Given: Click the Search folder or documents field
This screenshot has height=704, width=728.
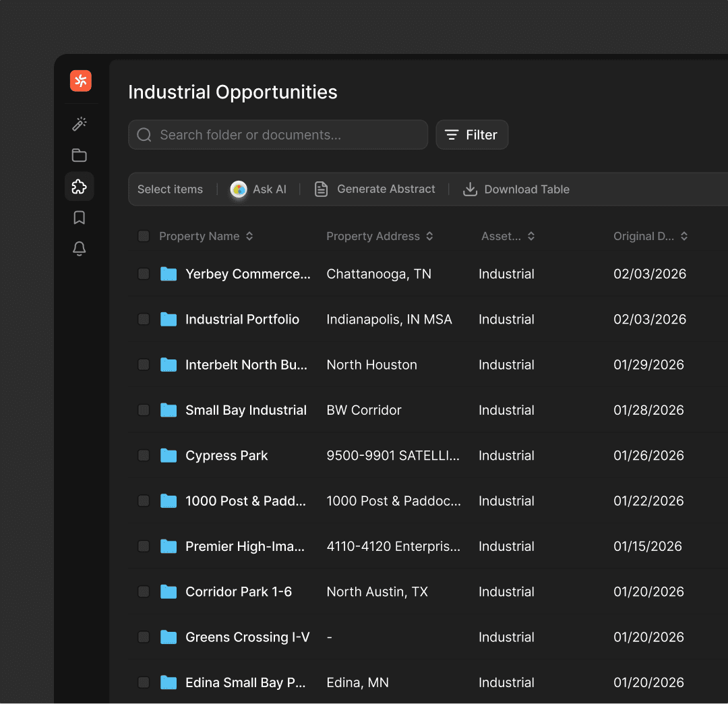Looking at the screenshot, I should tap(278, 135).
